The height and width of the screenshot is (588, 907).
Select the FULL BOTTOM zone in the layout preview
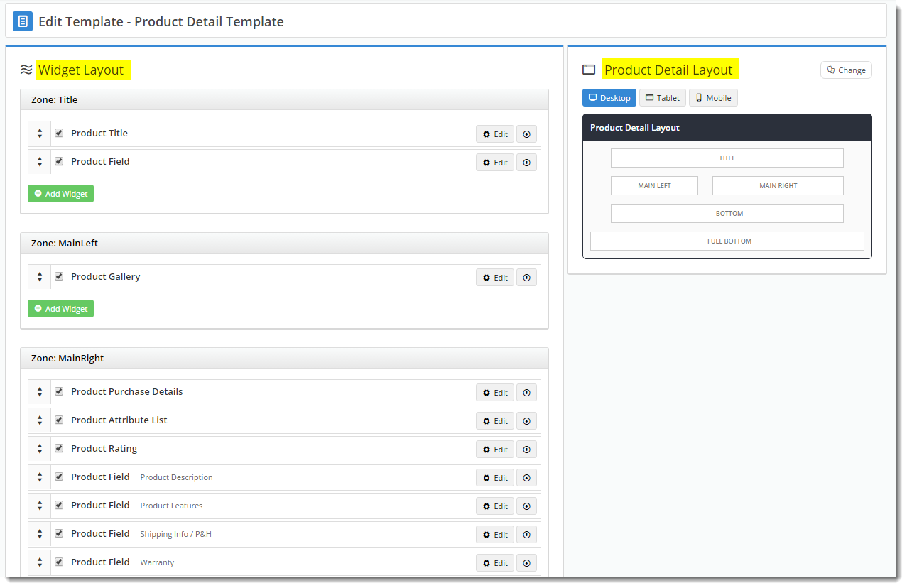(x=727, y=241)
